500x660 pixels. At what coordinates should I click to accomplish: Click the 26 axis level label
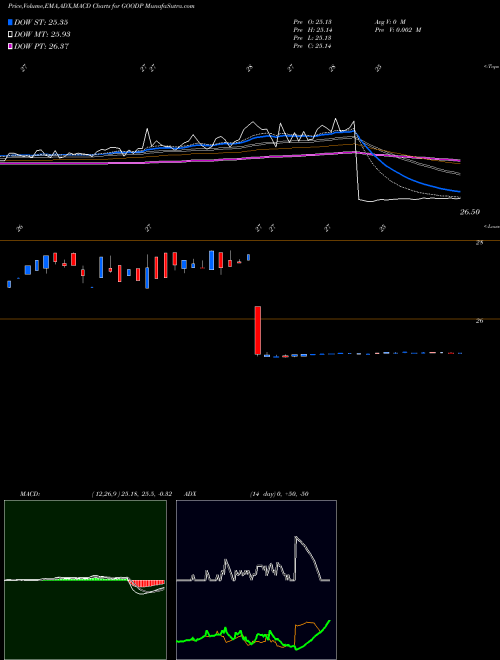click(479, 321)
